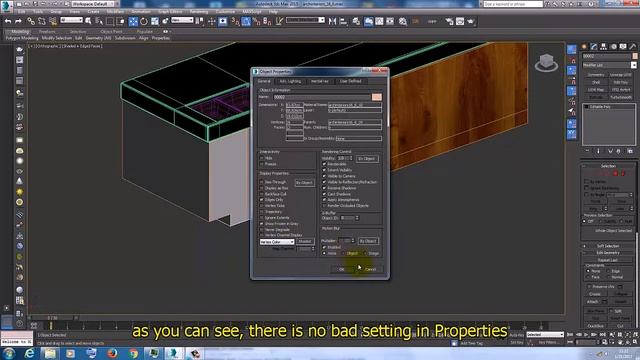Enable the Hide checkbox in Interactivity
This screenshot has width=640, height=360.
[262, 158]
